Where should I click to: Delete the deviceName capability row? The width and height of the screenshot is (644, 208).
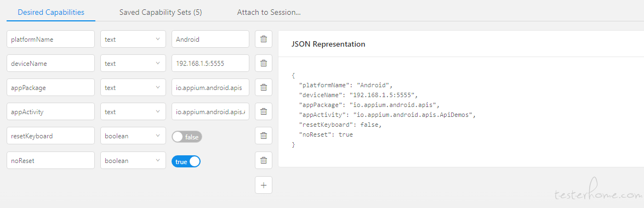pos(264,63)
